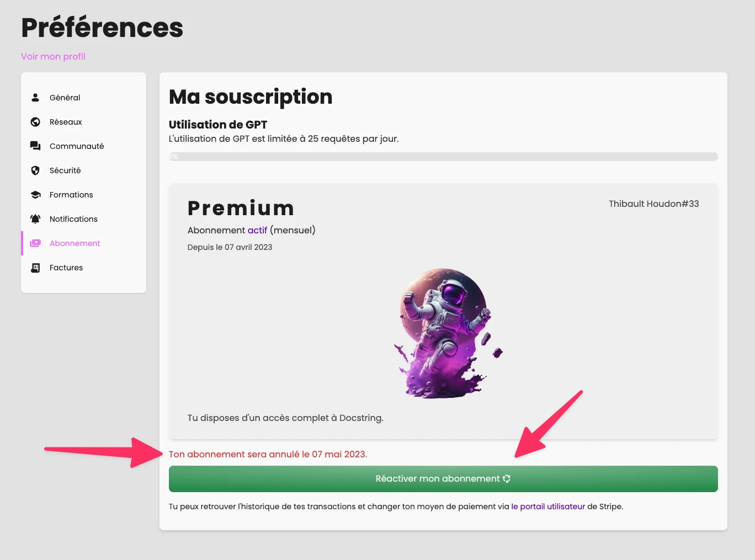The height and width of the screenshot is (560, 755).
Task: Click the Abonnement money icon
Action: [35, 243]
